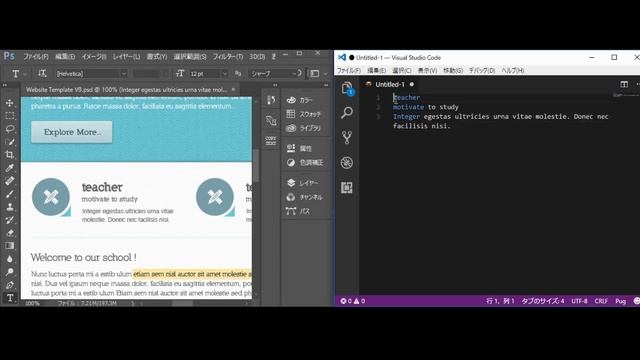The height and width of the screenshot is (360, 640).
Task: Select the Clone Stamp tool
Action: [x=10, y=207]
